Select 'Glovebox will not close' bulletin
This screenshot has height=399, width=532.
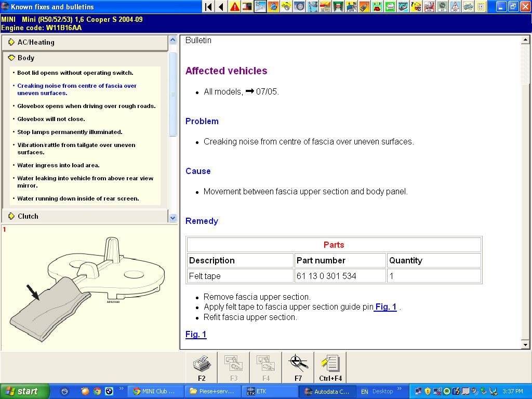(x=51, y=119)
